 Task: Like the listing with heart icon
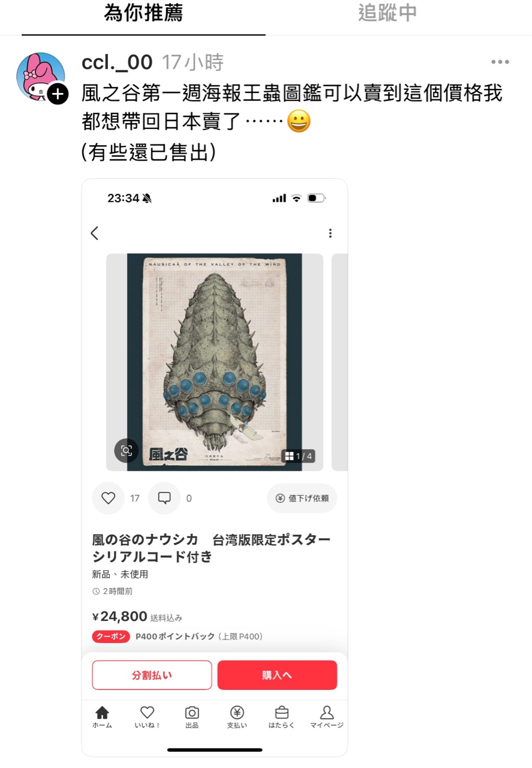click(x=108, y=498)
